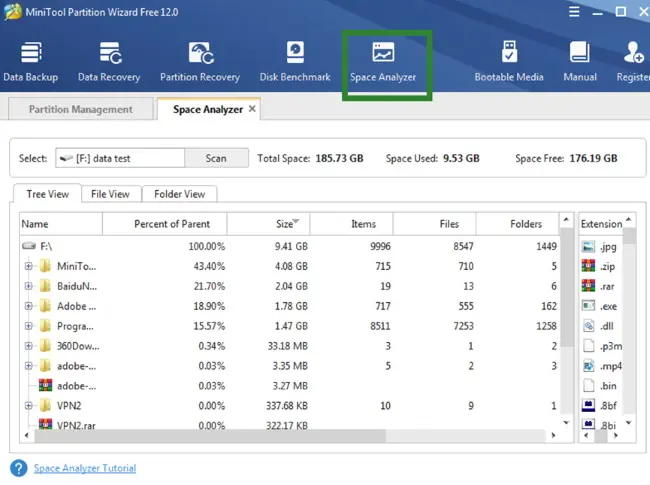The image size is (650, 485).
Task: Switch to Partition Management tab
Action: click(81, 109)
